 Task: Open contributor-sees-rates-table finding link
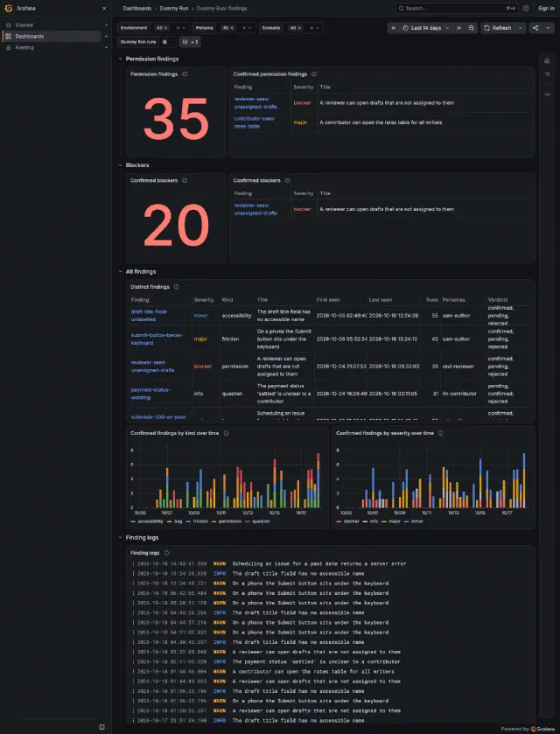click(x=255, y=122)
